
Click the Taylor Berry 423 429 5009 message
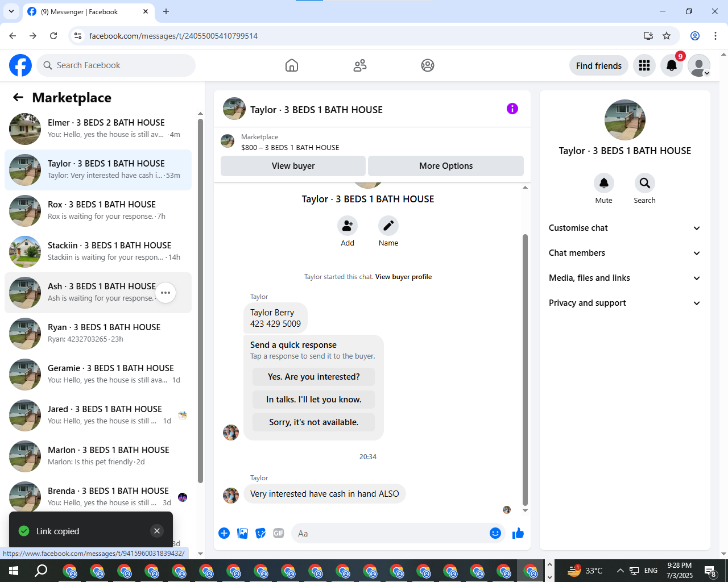point(275,318)
